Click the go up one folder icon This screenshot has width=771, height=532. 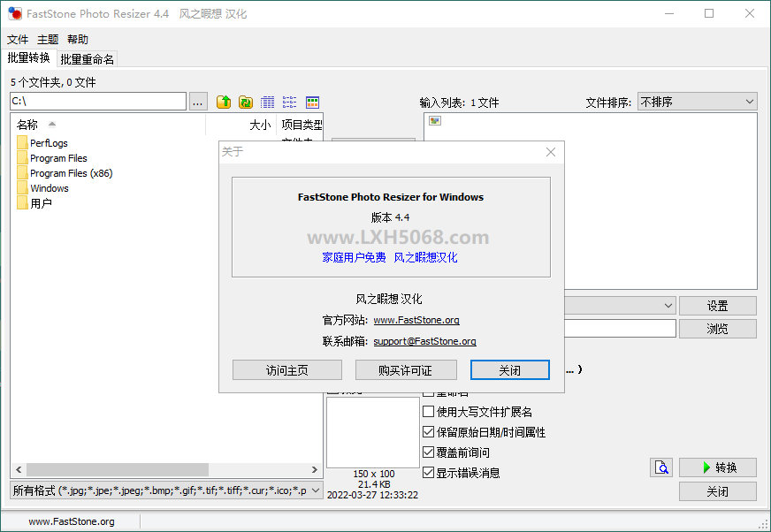(x=224, y=102)
